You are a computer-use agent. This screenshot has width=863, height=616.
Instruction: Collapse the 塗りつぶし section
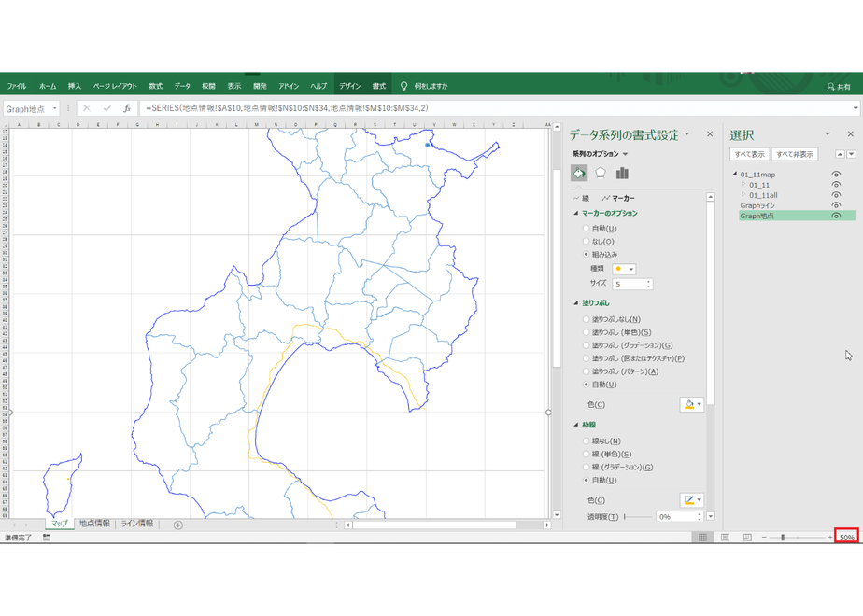[576, 302]
